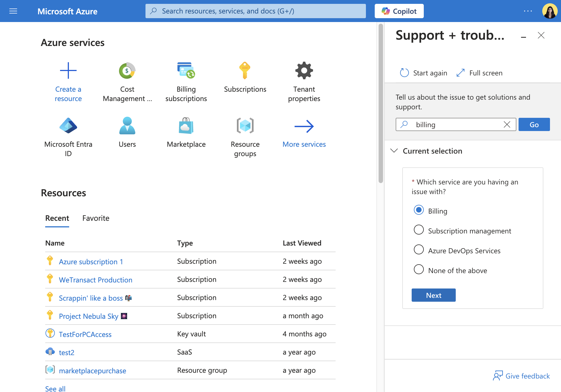
Task: Click the SaaS icon beside test2
Action: pos(50,352)
